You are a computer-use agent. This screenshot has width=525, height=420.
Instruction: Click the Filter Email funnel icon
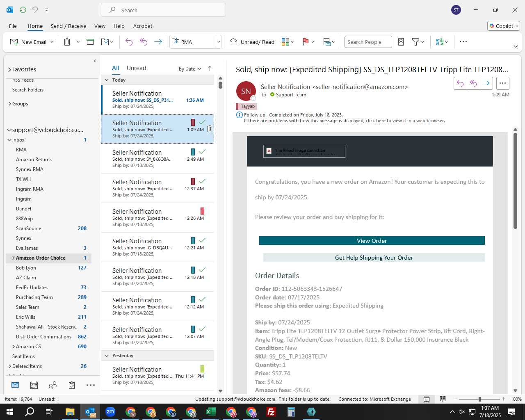pyautogui.click(x=415, y=42)
